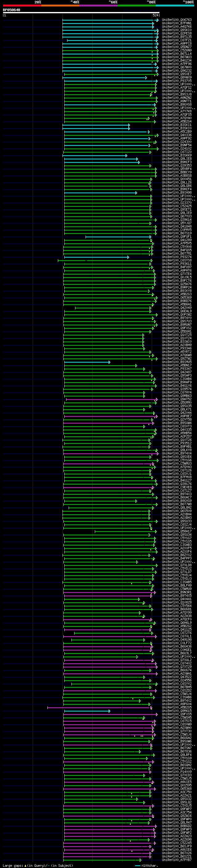Image resolution: width=197 pixels, height=868 pixels.
Task: Click the UniRef100_A9NTT1 label
Action: [177, 101]
